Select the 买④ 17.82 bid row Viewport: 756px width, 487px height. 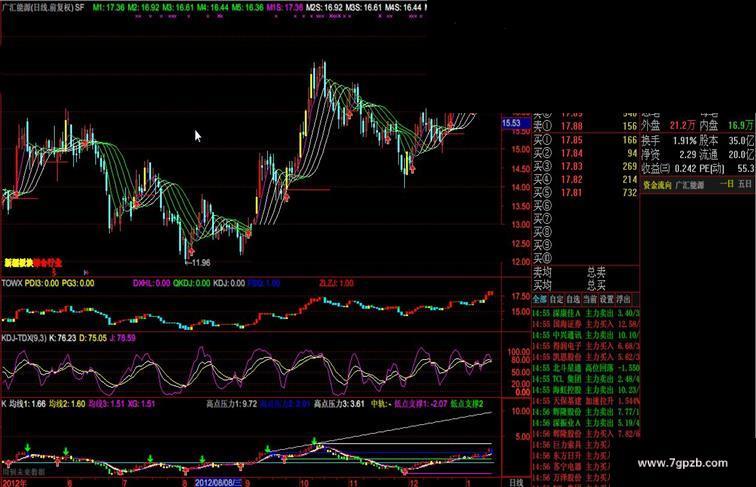[x=585, y=179]
